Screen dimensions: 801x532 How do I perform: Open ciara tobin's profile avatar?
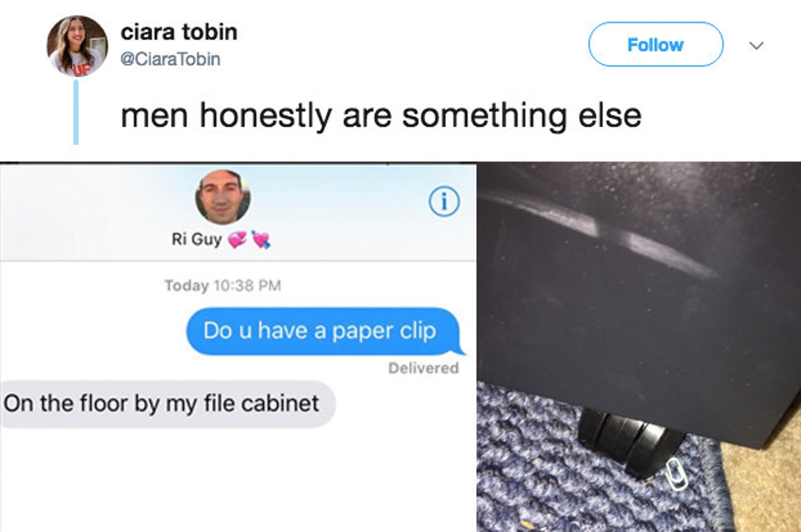tap(78, 46)
